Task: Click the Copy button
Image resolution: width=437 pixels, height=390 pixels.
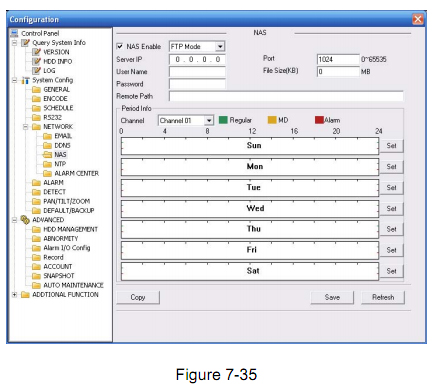Action: tap(138, 297)
